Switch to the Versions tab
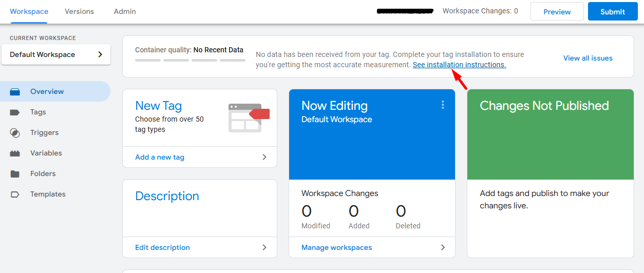Viewport: 644px width, 273px height. click(79, 11)
